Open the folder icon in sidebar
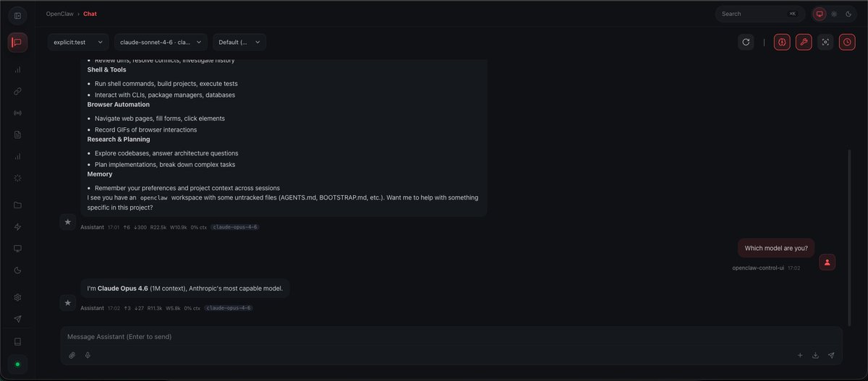 click(x=17, y=205)
